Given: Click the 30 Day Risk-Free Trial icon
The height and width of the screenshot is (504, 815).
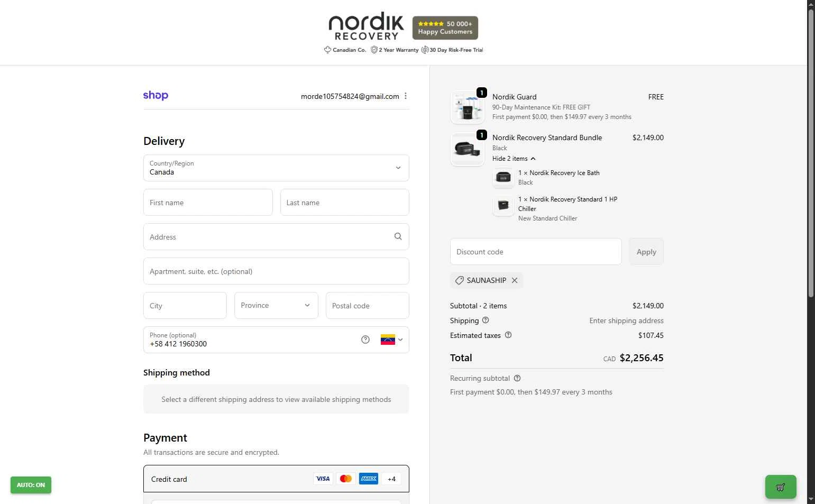Looking at the screenshot, I should click(x=425, y=50).
